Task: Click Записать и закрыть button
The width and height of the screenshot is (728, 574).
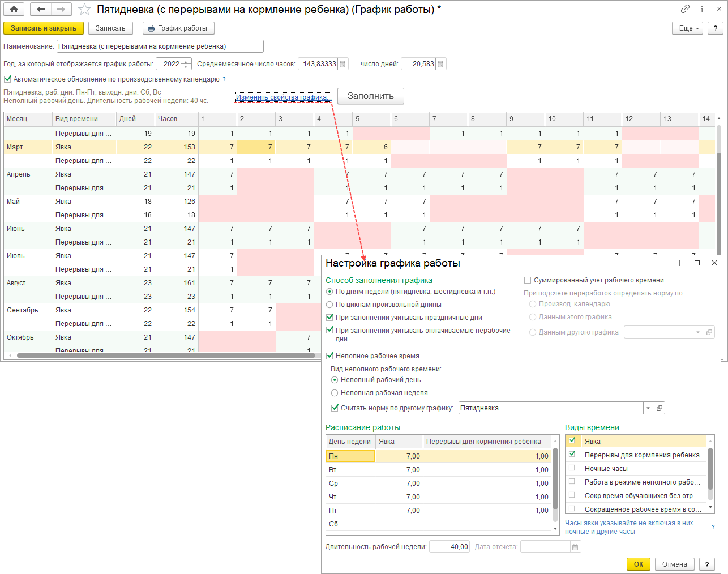Action: 44,28
